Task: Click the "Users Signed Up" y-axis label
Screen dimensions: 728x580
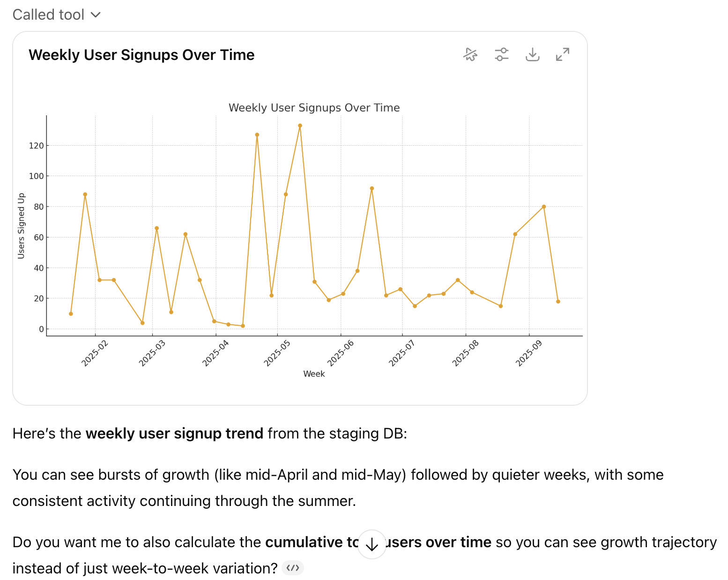Action: pyautogui.click(x=21, y=226)
